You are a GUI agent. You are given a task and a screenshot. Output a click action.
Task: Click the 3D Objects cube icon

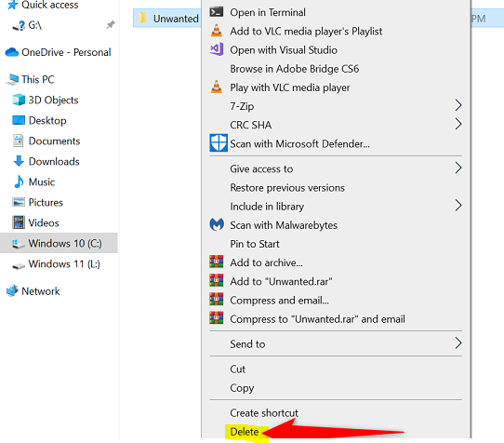[19, 100]
